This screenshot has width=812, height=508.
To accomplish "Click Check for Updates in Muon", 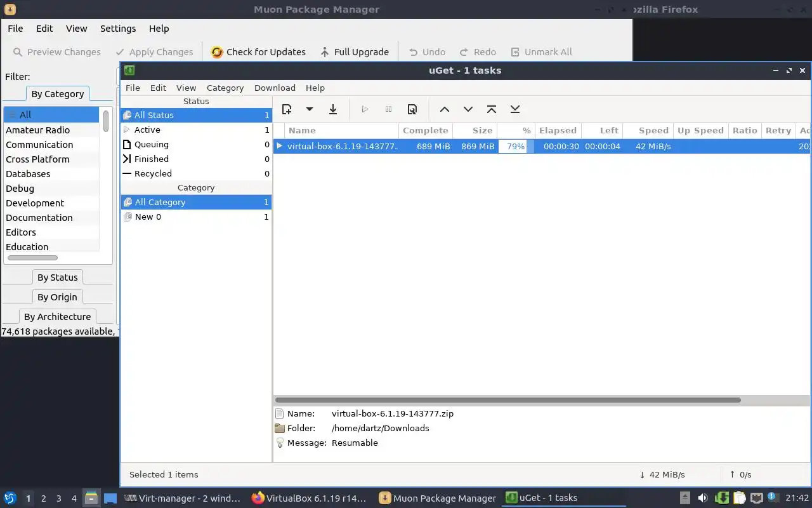I will point(258,52).
